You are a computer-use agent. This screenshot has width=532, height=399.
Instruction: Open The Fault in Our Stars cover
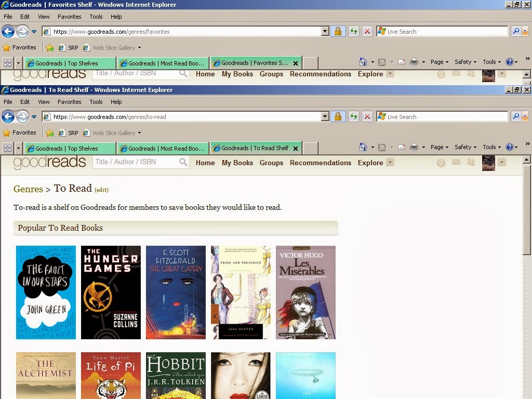pyautogui.click(x=46, y=292)
